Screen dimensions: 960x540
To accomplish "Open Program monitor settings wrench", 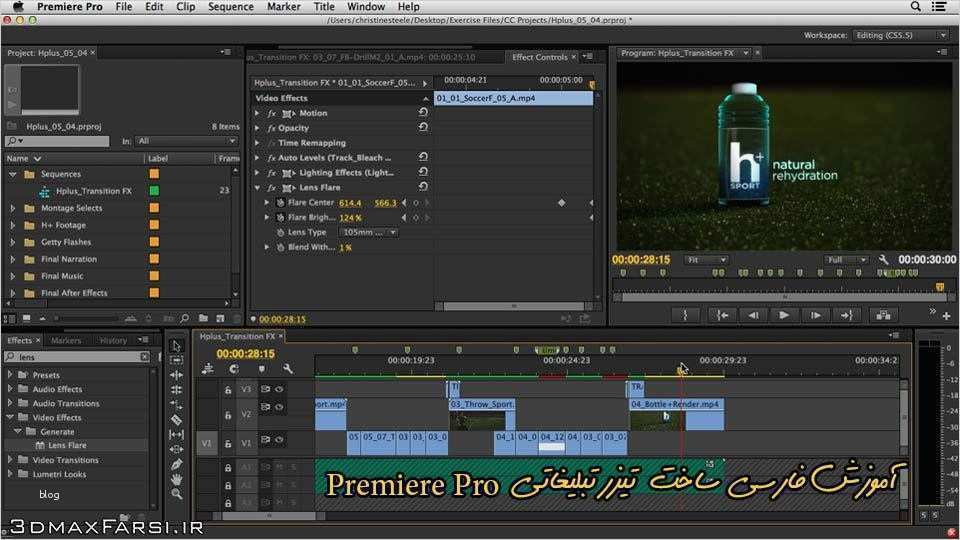I will [883, 260].
